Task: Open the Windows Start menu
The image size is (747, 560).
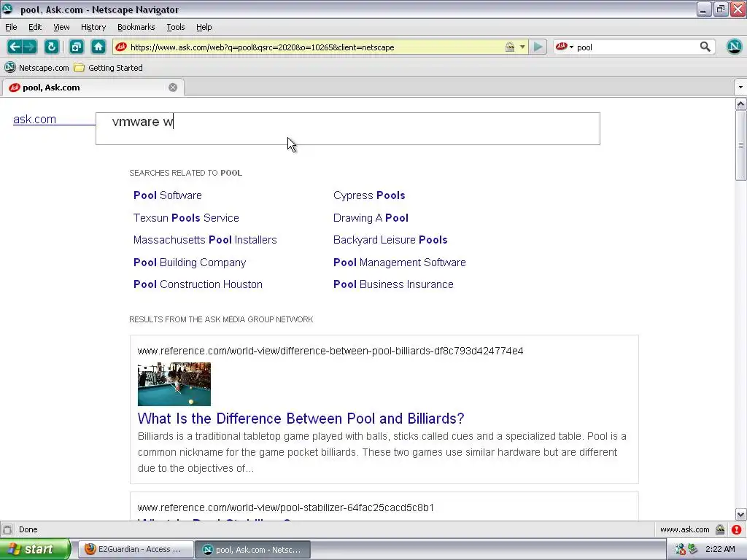Action: click(35, 549)
